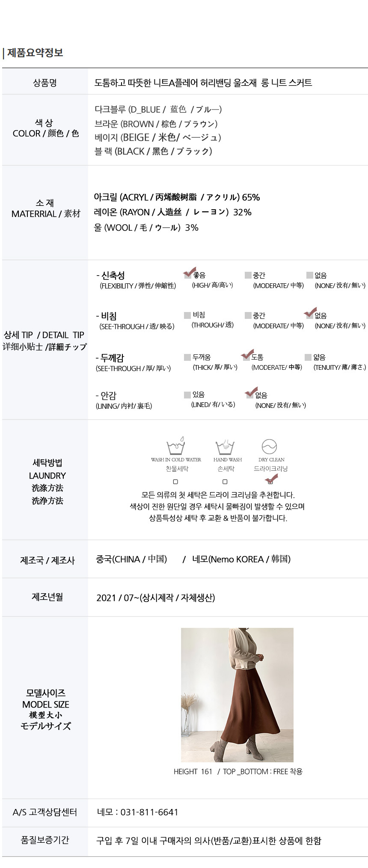Select high flexibility checkbox
Viewport: 368px width, 868px height.
(x=187, y=275)
